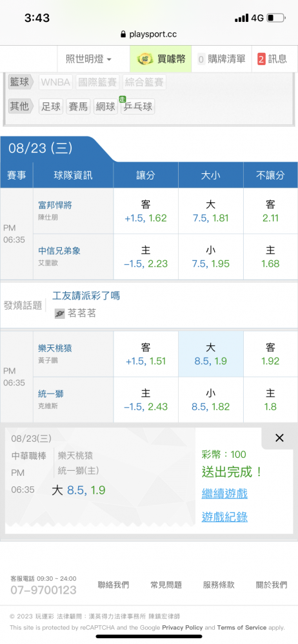
Task: Pick 中信兄弟象 主 1.68 moneyline option
Action: tap(270, 257)
